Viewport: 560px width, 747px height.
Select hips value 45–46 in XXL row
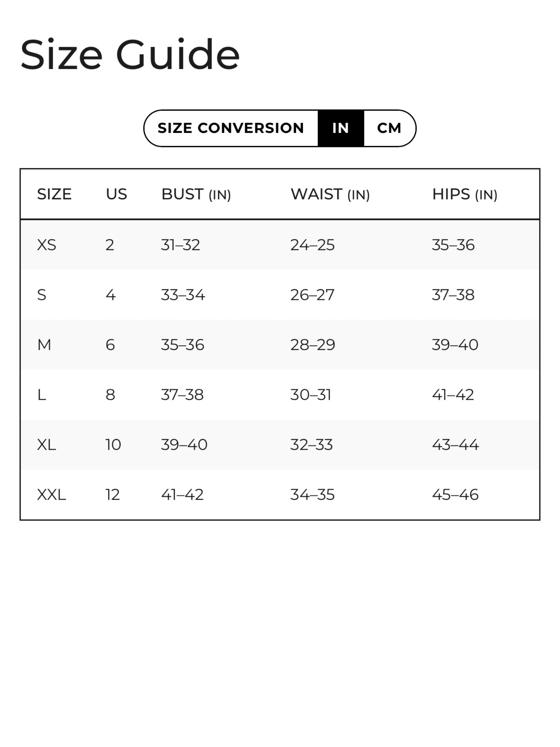point(455,495)
